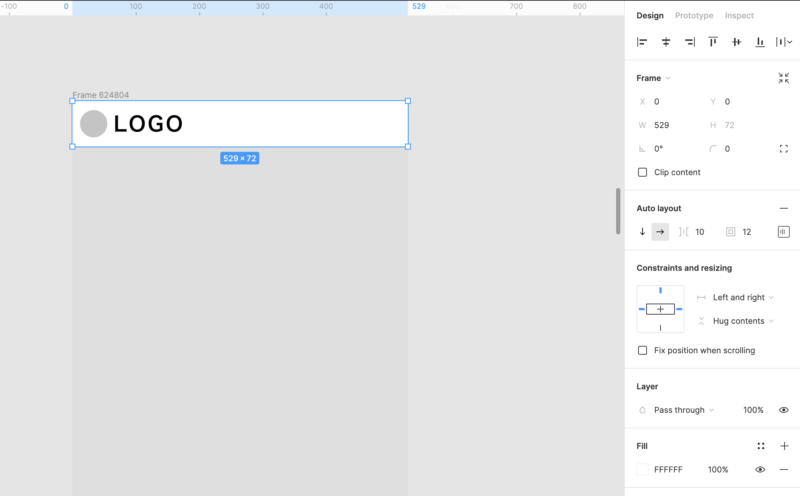
Task: Click the independent corners icon
Action: click(x=783, y=148)
